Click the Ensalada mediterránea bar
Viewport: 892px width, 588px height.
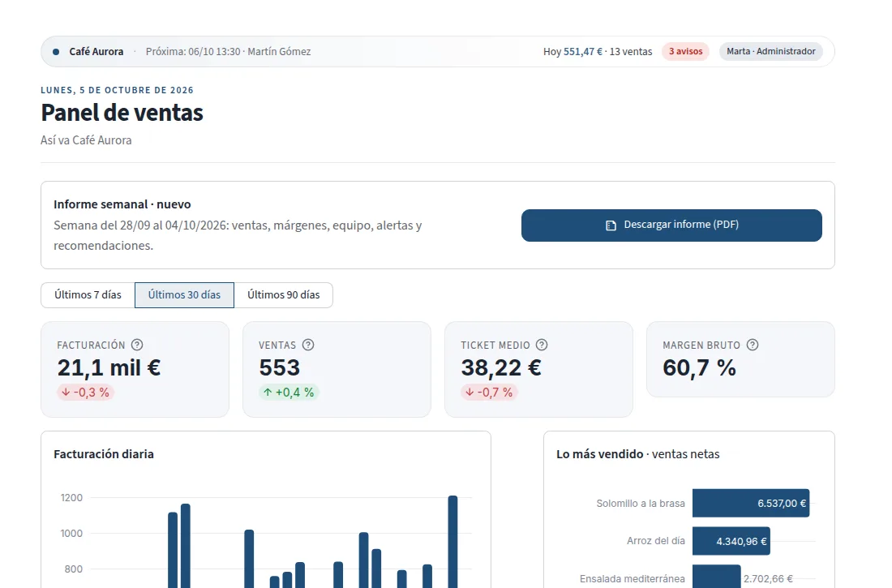coord(716,576)
